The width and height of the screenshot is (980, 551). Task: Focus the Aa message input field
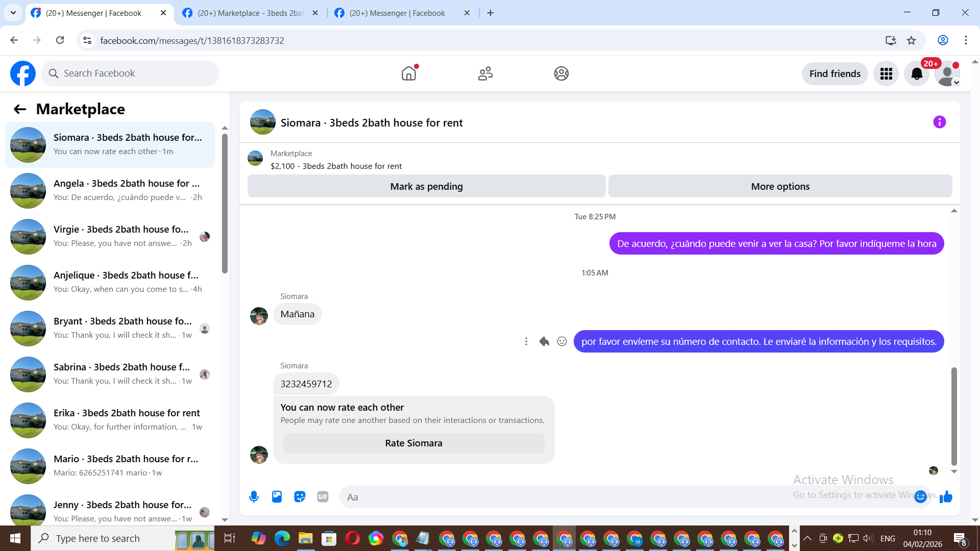click(561, 497)
